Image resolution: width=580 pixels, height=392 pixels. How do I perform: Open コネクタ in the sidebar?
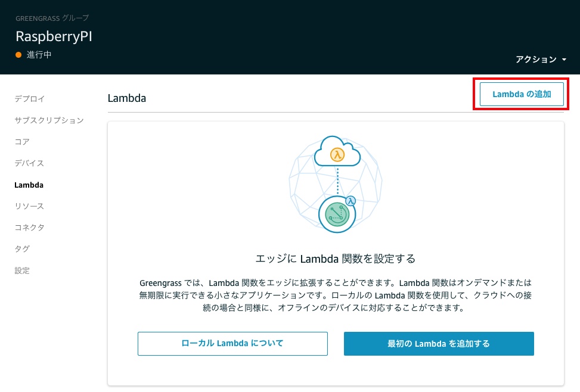30,228
